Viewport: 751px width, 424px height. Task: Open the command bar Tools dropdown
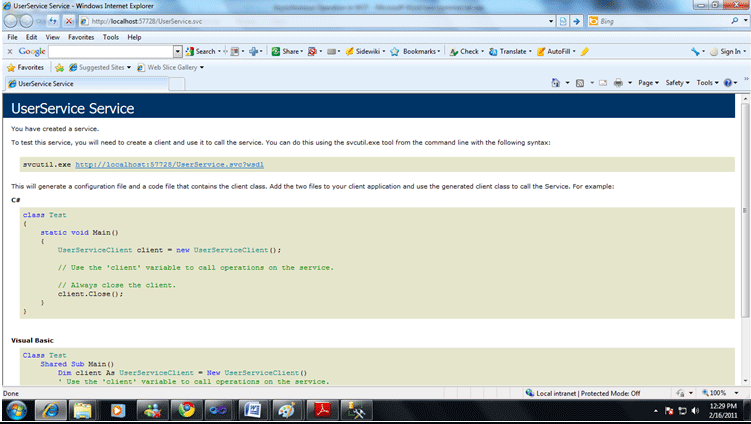pyautogui.click(x=707, y=83)
